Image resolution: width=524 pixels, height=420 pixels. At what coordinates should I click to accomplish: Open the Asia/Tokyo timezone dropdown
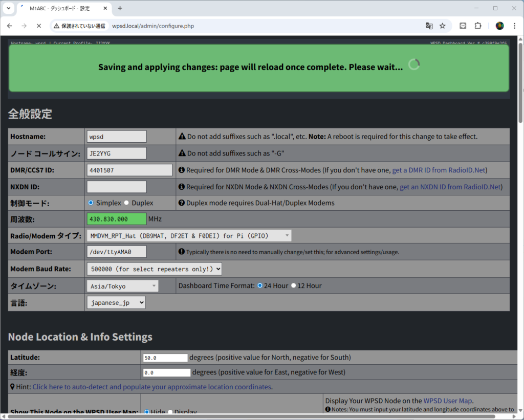pyautogui.click(x=122, y=286)
